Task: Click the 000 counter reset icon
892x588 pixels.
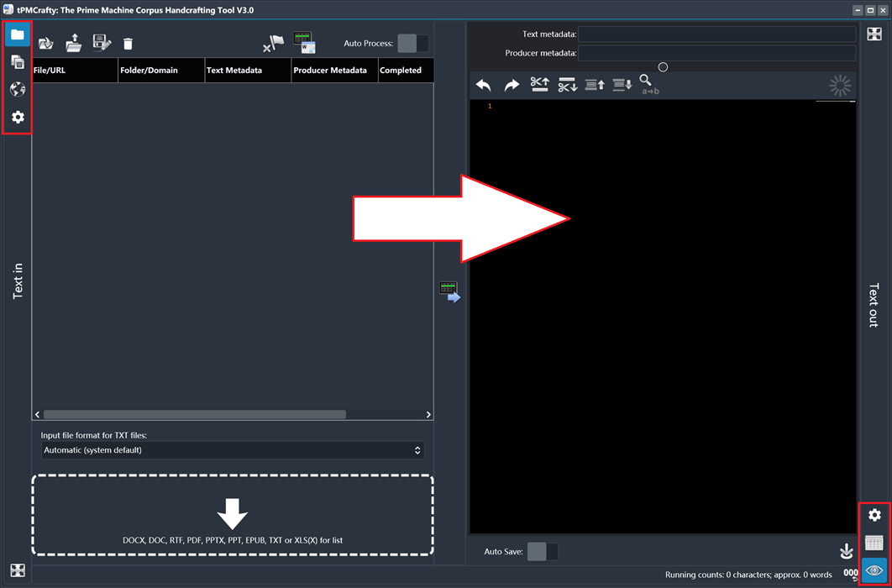Action: point(850,575)
